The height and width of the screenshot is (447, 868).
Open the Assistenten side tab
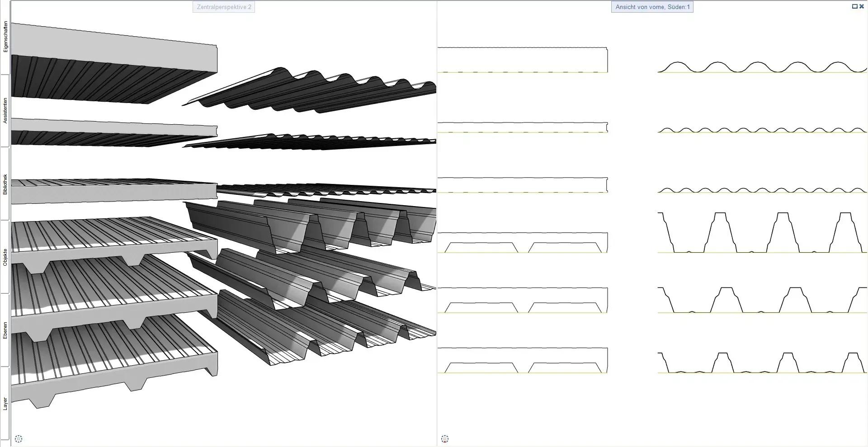[x=5, y=111]
